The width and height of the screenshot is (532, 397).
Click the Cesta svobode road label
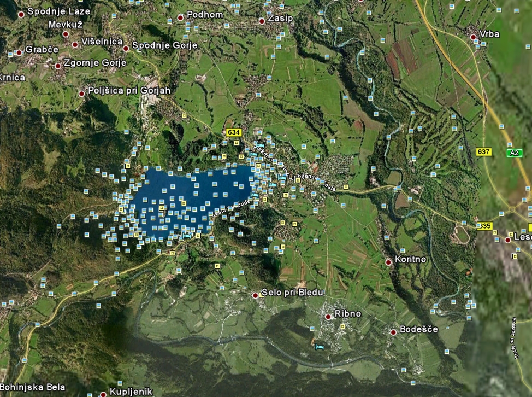coord(232,208)
